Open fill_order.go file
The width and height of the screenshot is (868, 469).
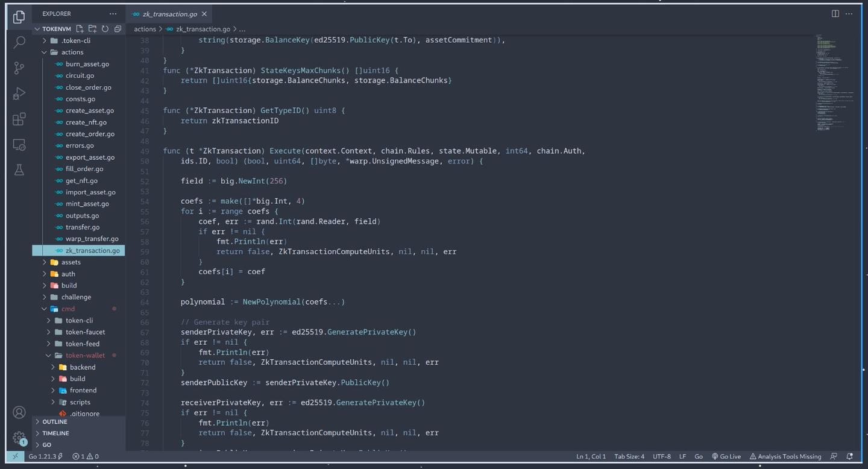(78, 169)
